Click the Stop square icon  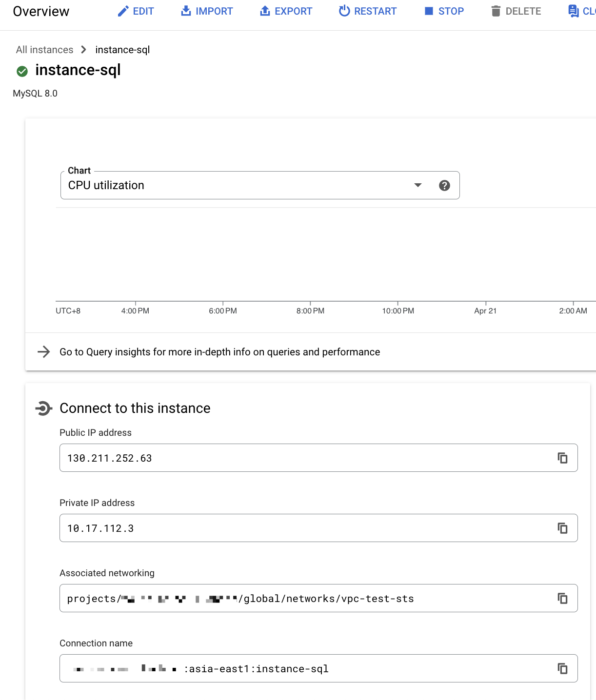(429, 11)
